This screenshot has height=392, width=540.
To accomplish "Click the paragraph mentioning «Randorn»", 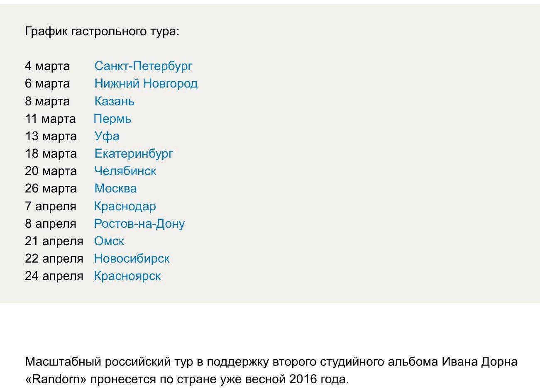I will [271, 370].
